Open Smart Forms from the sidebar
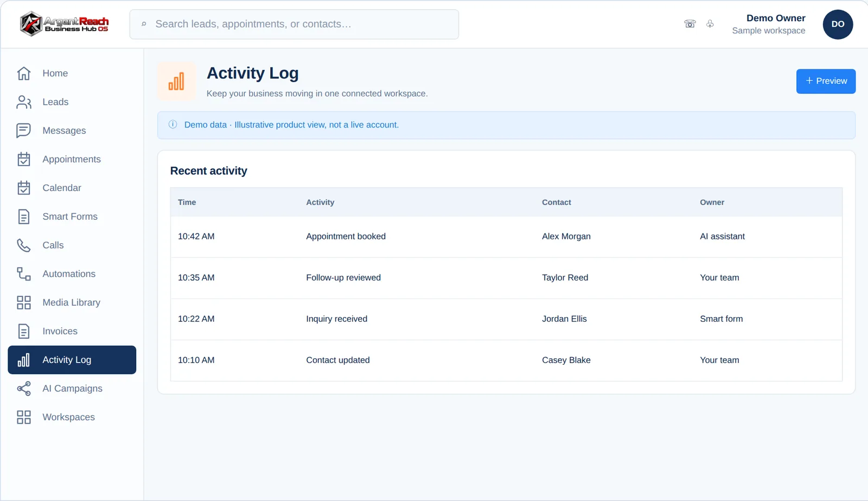 coord(72,217)
